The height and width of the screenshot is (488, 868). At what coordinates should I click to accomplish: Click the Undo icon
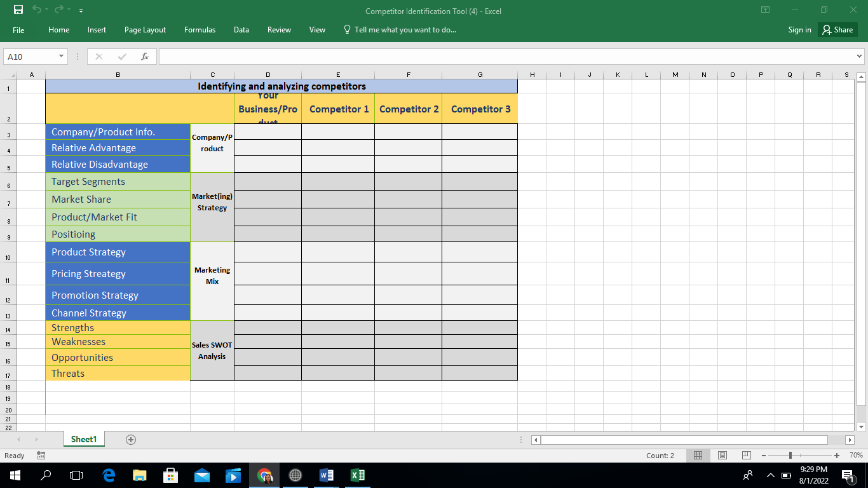tap(36, 10)
